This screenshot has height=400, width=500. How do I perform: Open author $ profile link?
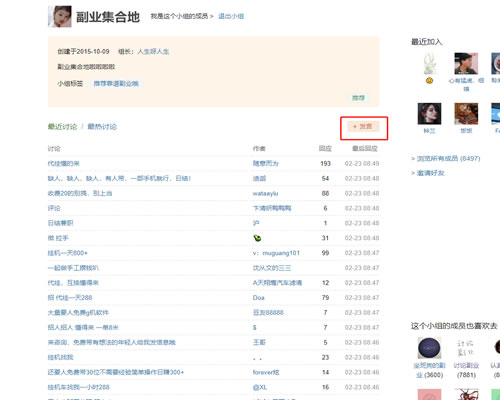(255, 328)
